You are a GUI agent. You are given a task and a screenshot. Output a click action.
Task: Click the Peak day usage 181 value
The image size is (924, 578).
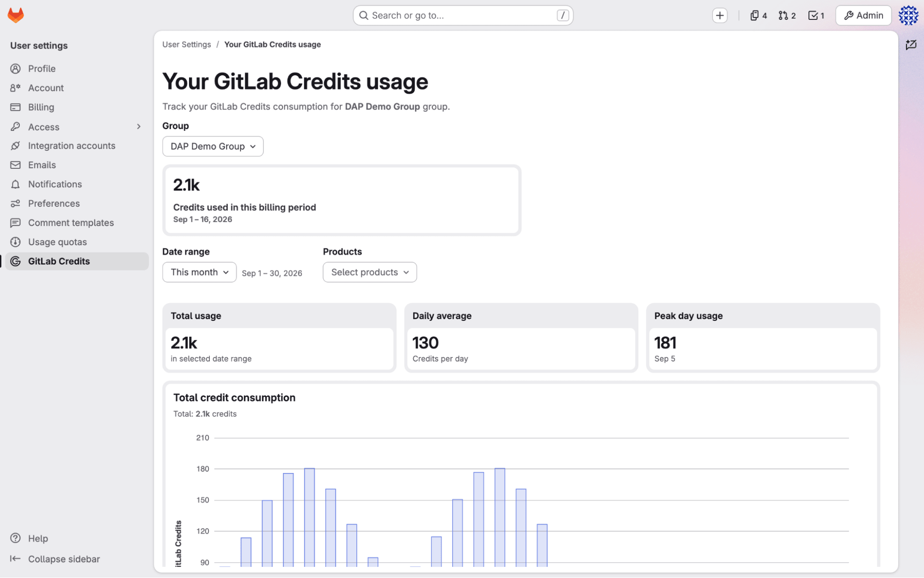[665, 343]
